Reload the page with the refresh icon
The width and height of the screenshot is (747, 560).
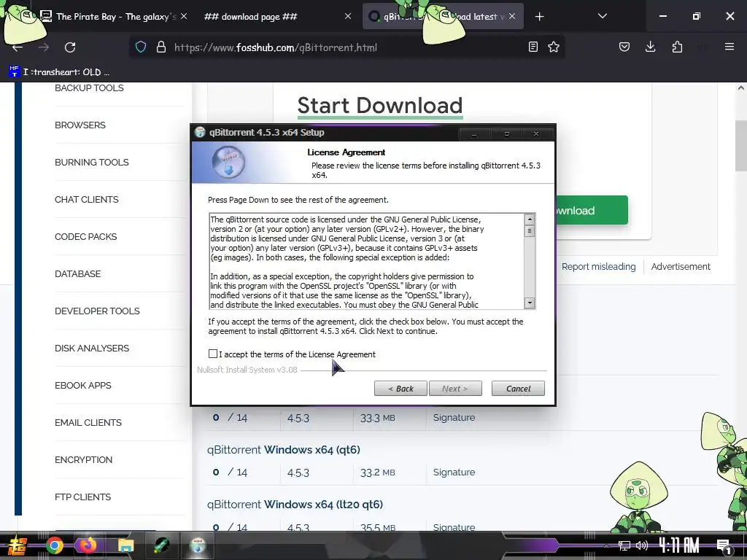(x=70, y=47)
